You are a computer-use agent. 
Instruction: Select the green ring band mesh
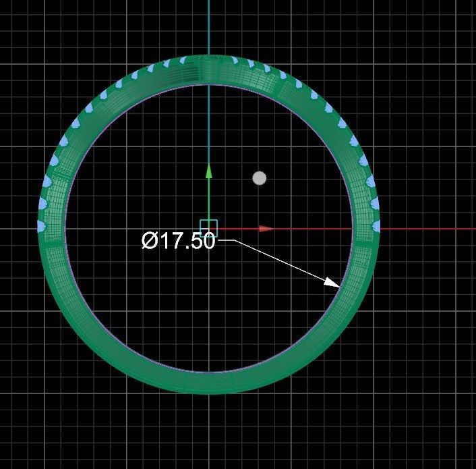[x=209, y=382]
